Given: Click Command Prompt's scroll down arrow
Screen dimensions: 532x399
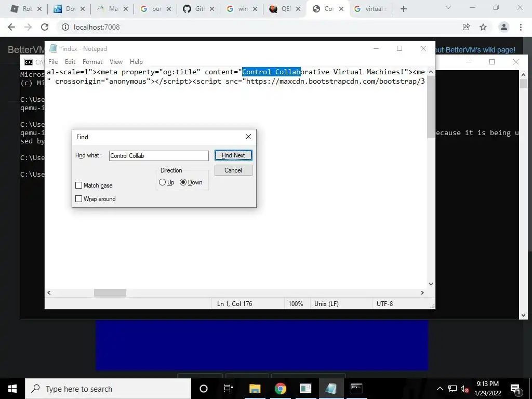Looking at the screenshot, I should (x=523, y=315).
